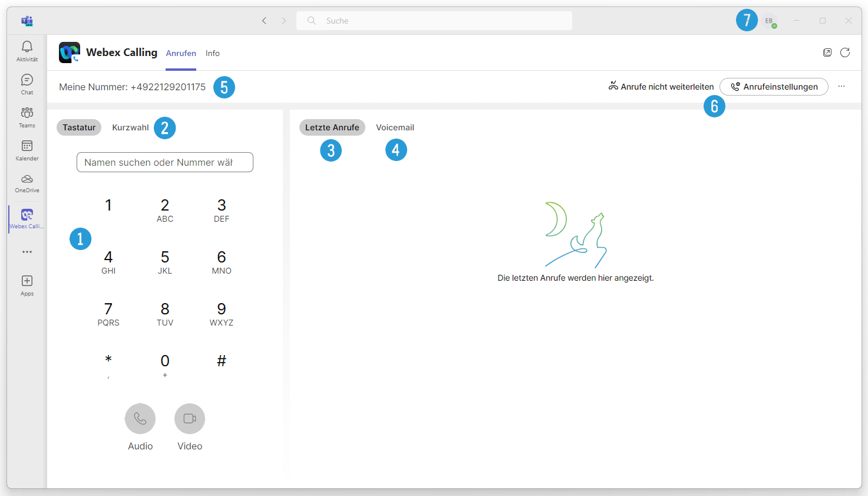The image size is (868, 496).
Task: Start a Video call
Action: [190, 419]
